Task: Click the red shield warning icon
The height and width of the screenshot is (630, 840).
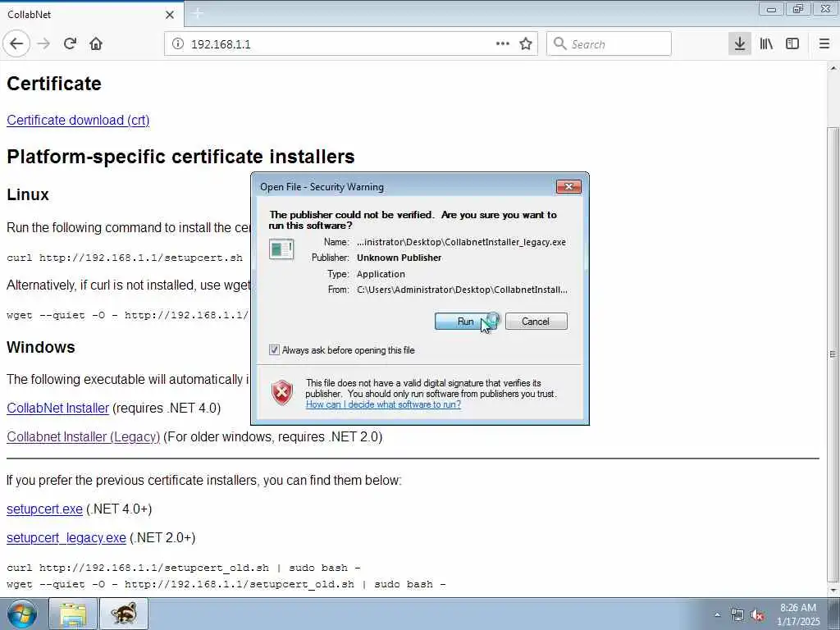Action: pyautogui.click(x=282, y=393)
